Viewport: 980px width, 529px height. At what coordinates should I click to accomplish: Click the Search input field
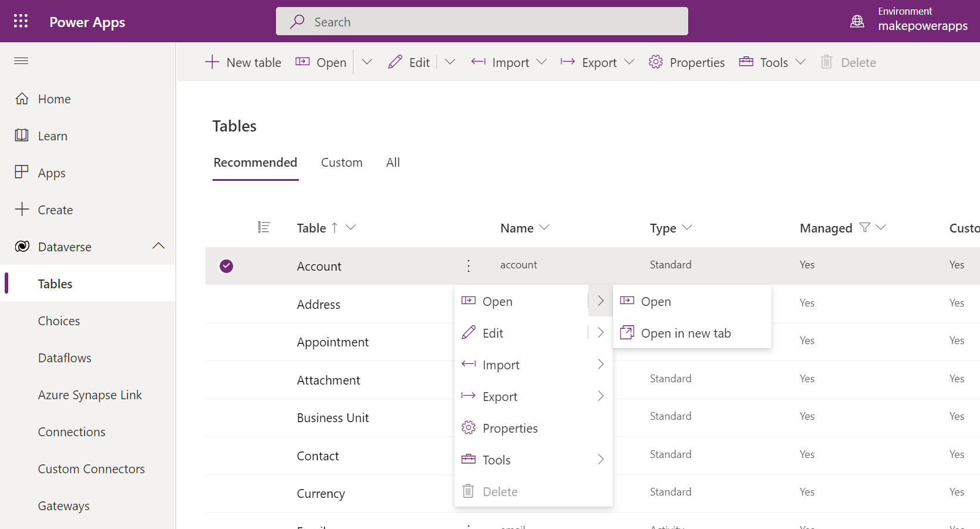(x=481, y=22)
